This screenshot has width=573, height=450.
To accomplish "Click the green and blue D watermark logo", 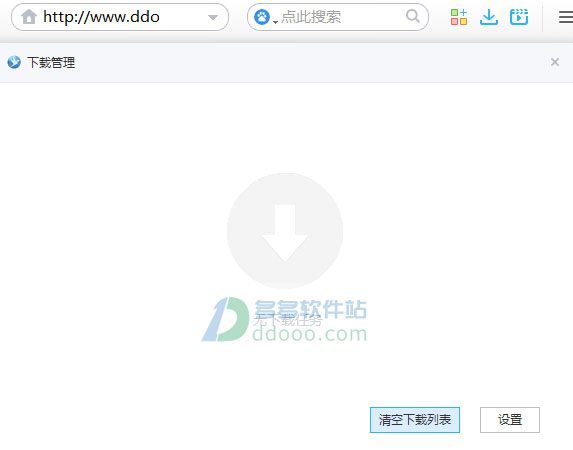I will pos(225,319).
